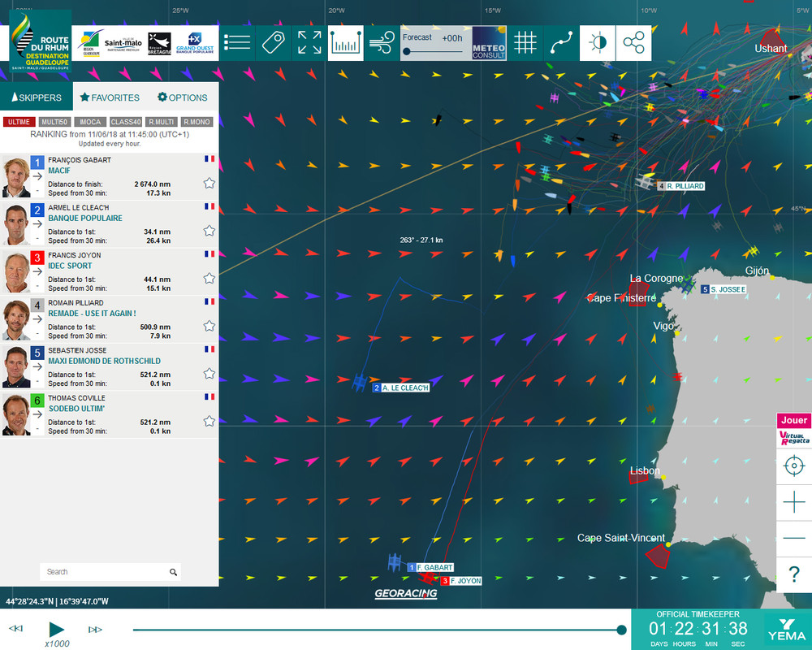Viewport: 812px width, 650px height.
Task: Click the S. JOSSE map label
Action: [724, 289]
